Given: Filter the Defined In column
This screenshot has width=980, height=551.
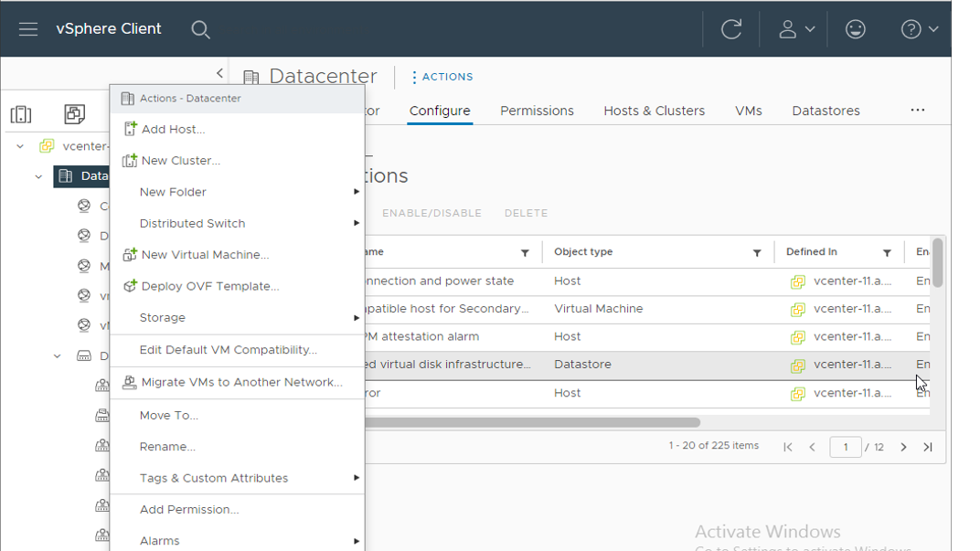Looking at the screenshot, I should pos(887,253).
